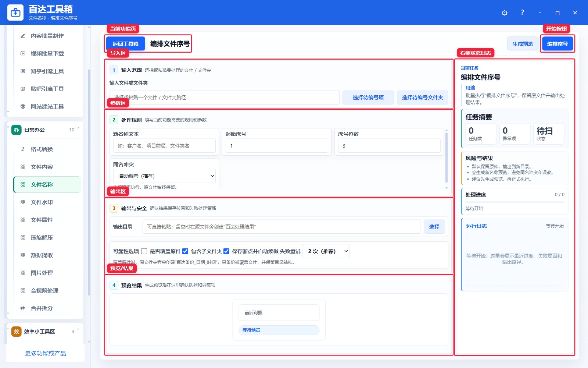Open the 更多功能或产品 link
588x368 pixels.
point(46,353)
